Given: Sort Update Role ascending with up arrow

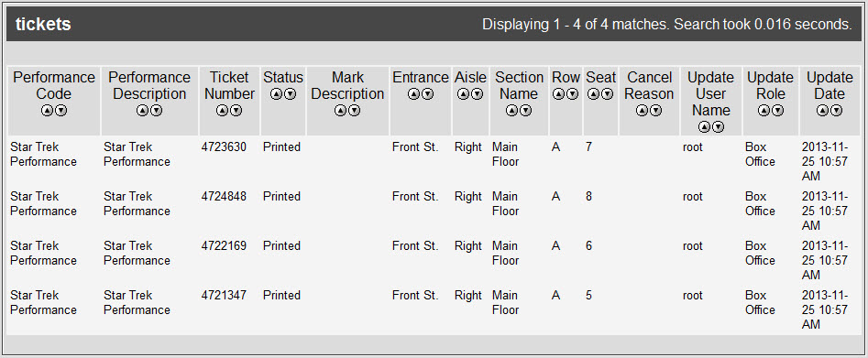Looking at the screenshot, I should (764, 111).
